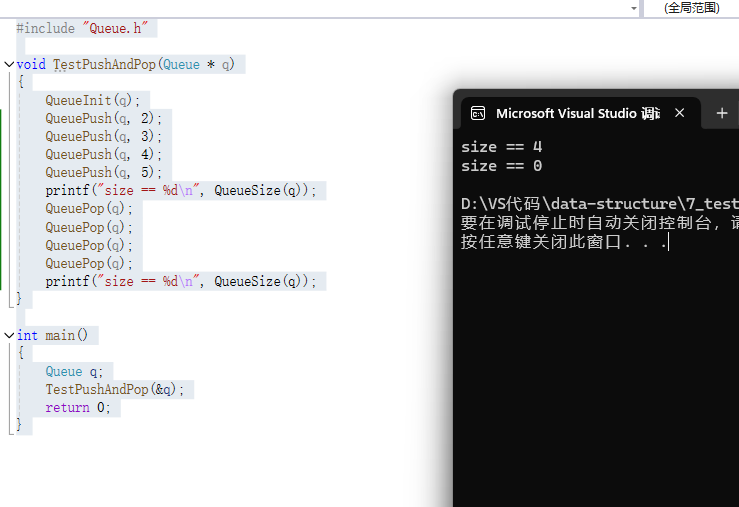Viewport: 739px width, 507px height.
Task: Click console output 'size == 0'
Action: point(501,166)
